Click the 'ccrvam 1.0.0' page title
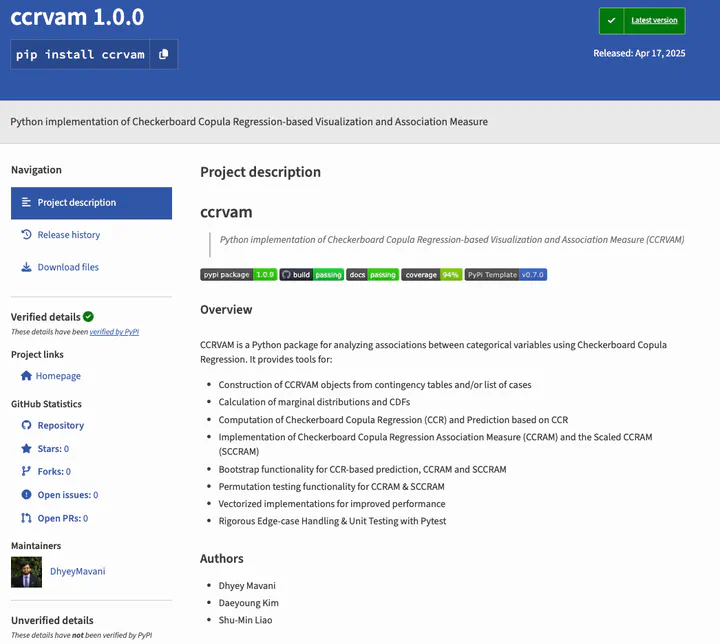 (x=77, y=17)
